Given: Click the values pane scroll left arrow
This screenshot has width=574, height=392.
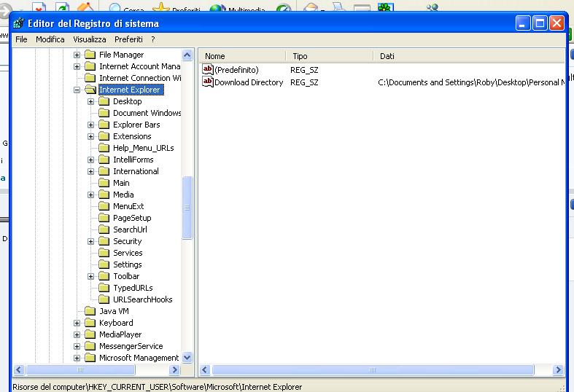Looking at the screenshot, I should (205, 370).
